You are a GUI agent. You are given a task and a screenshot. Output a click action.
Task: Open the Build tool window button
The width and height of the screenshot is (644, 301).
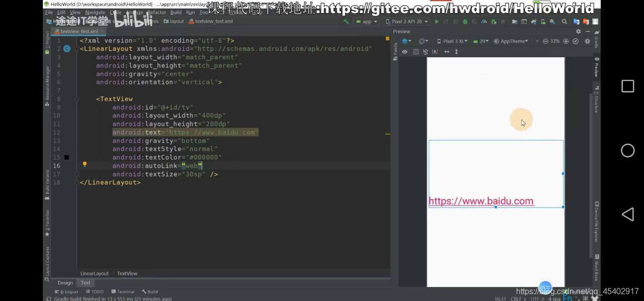pos(150,291)
